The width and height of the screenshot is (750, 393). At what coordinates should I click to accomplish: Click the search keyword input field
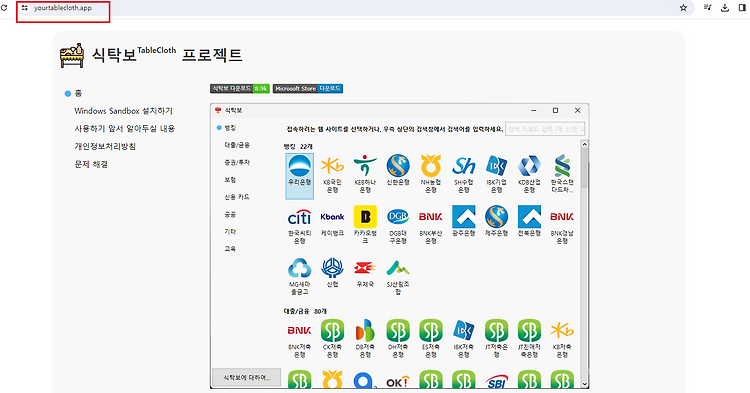coord(545,129)
